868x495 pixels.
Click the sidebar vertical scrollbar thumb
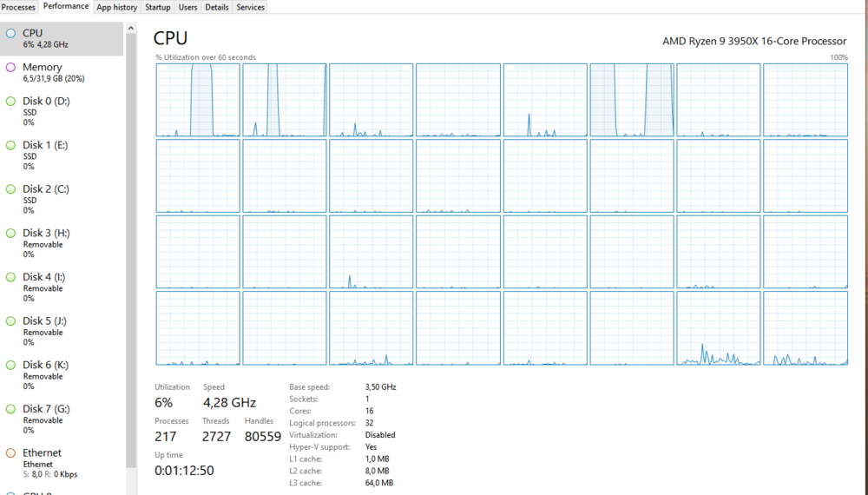click(x=131, y=249)
